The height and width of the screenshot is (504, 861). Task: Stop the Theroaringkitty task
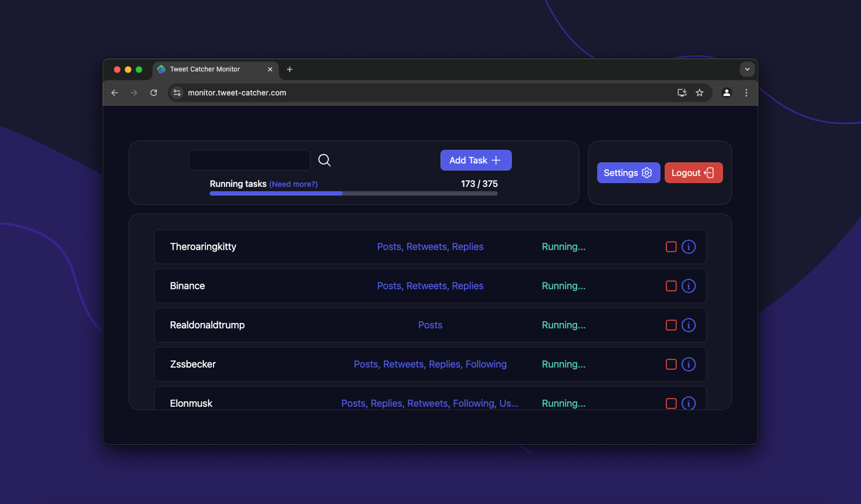(x=671, y=247)
